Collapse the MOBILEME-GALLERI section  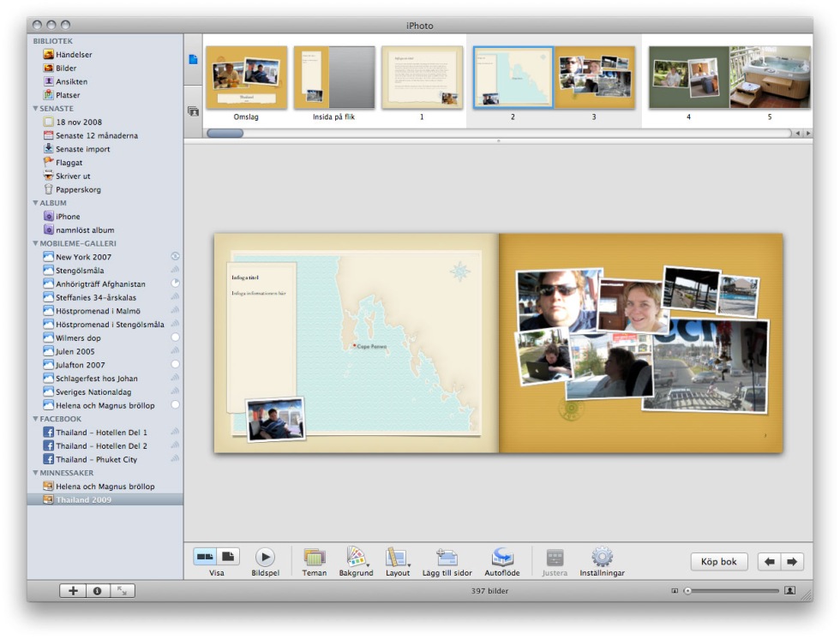[36, 243]
